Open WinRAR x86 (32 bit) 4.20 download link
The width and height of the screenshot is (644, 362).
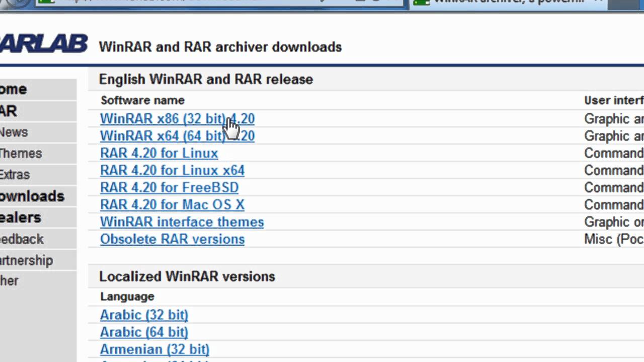(177, 119)
